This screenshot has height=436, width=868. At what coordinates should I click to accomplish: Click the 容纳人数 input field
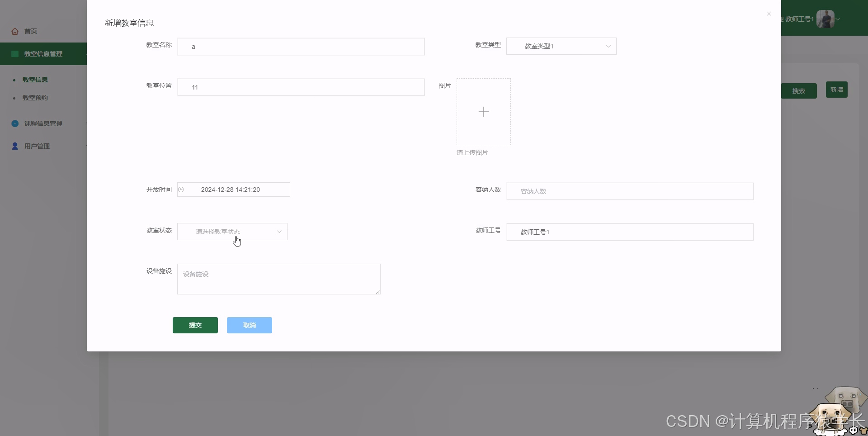[x=630, y=191]
